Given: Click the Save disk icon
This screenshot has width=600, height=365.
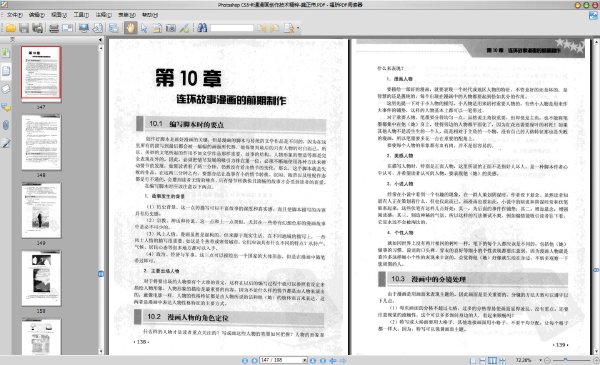Looking at the screenshot, I should [x=24, y=28].
